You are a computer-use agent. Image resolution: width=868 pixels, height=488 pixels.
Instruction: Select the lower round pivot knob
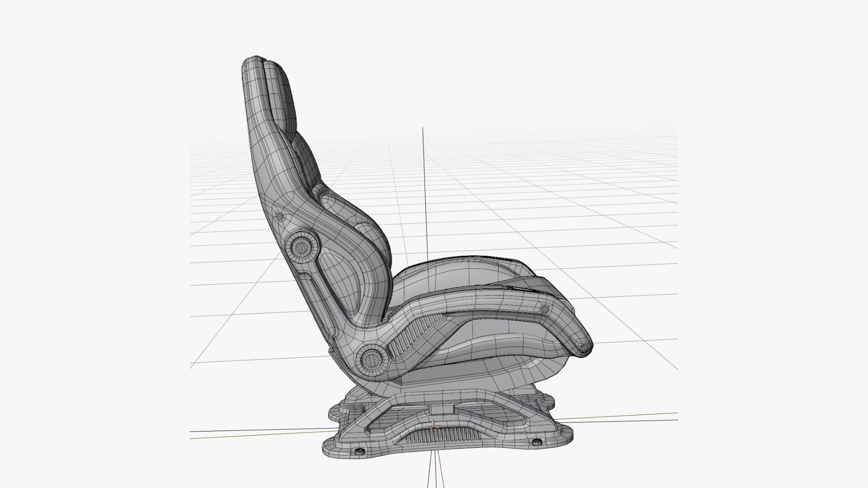tap(373, 359)
